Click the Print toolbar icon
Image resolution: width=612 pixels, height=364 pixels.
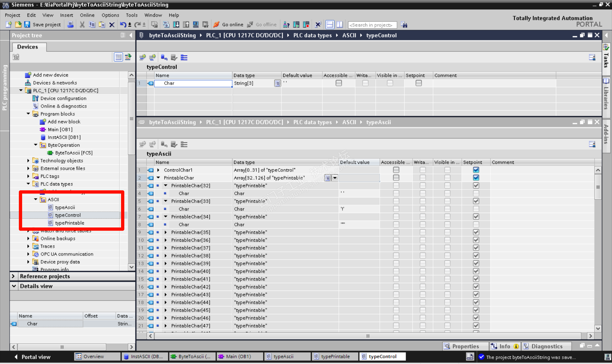pos(70,25)
